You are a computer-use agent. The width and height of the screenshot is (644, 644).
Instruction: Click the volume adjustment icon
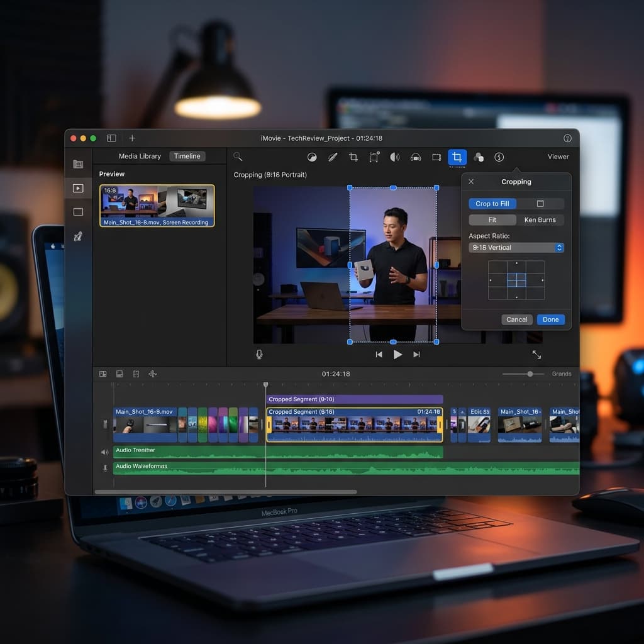(x=395, y=157)
